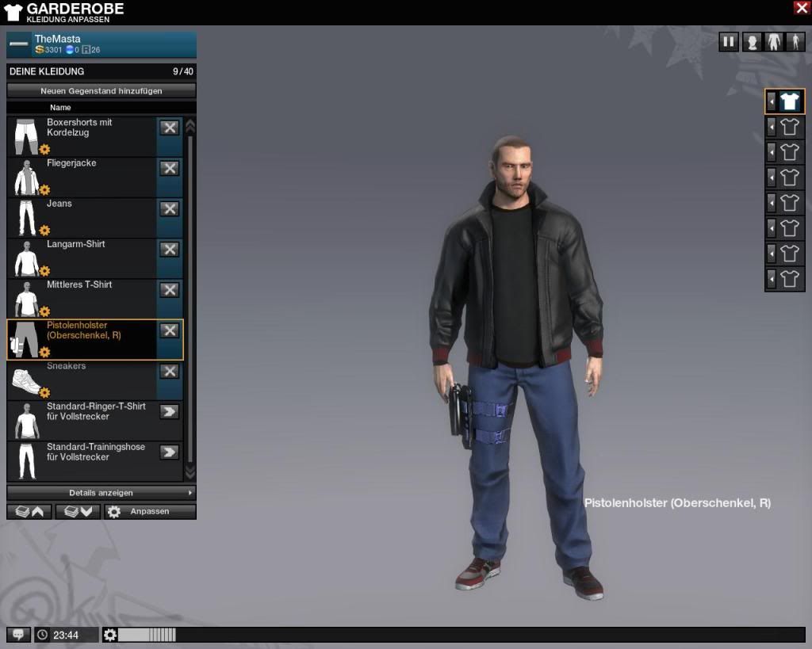The image size is (812, 649).
Task: Move selected clothing layer up
Action: coord(30,512)
